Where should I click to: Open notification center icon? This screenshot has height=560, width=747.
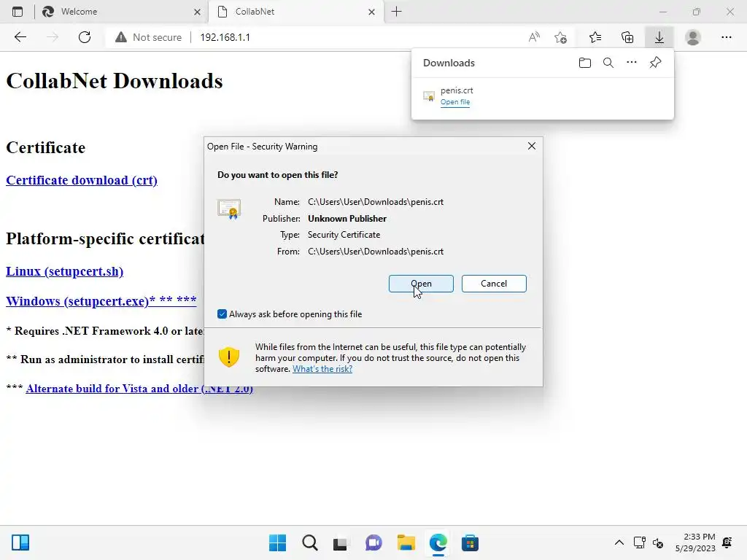[727, 542]
